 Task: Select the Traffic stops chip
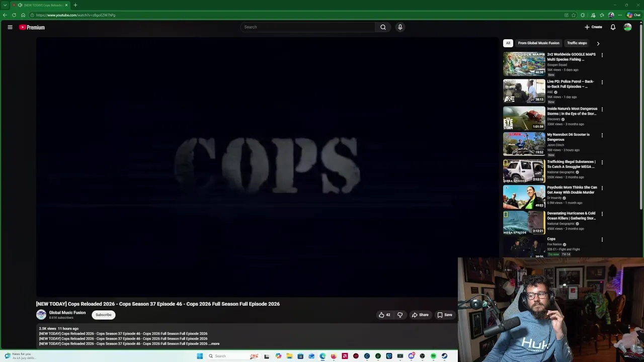(x=577, y=43)
